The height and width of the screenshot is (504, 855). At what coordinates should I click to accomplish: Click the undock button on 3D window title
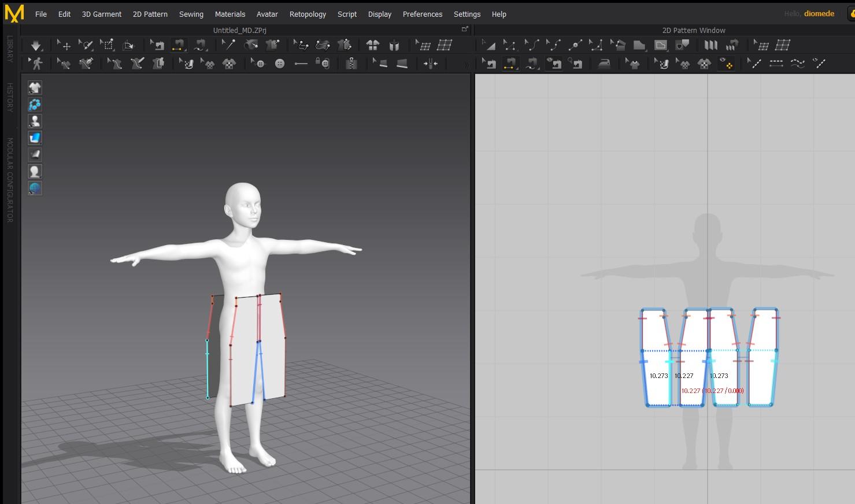(x=465, y=29)
